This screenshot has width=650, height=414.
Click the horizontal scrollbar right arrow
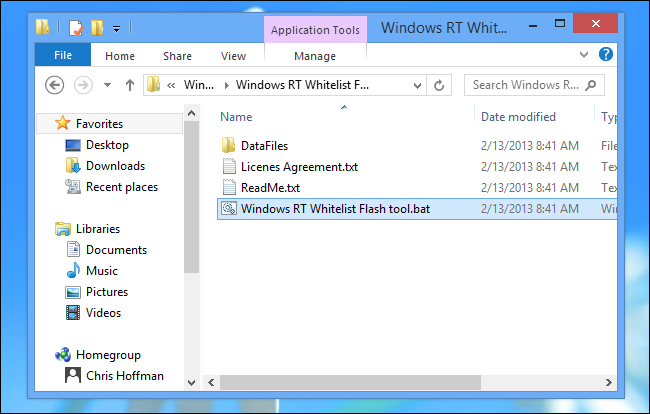point(608,383)
